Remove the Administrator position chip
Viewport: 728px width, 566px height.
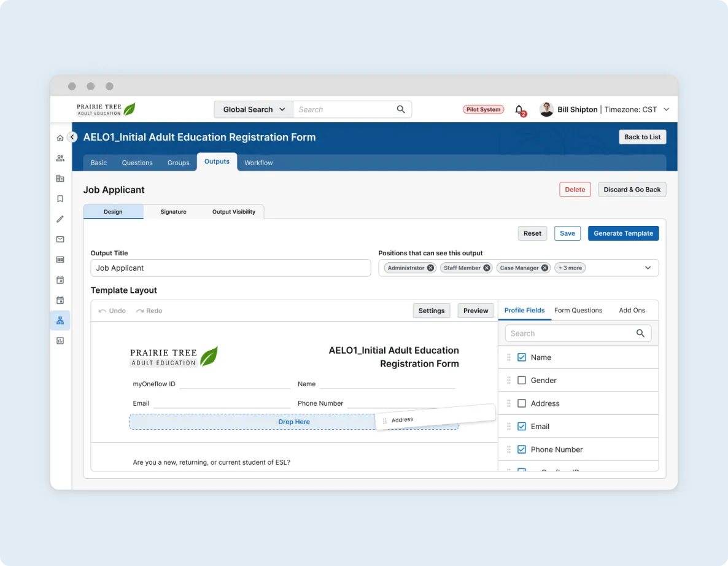(430, 268)
